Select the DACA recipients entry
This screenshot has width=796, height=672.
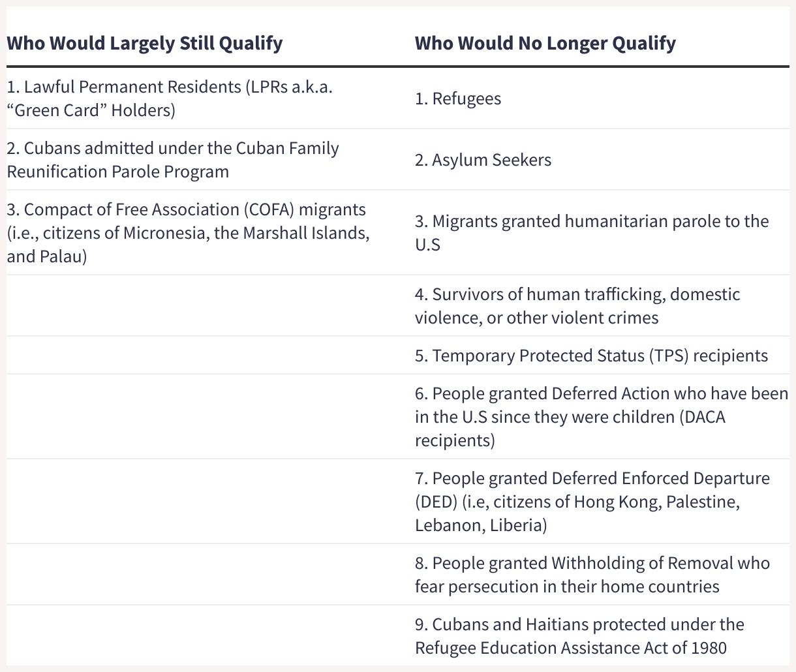600,417
